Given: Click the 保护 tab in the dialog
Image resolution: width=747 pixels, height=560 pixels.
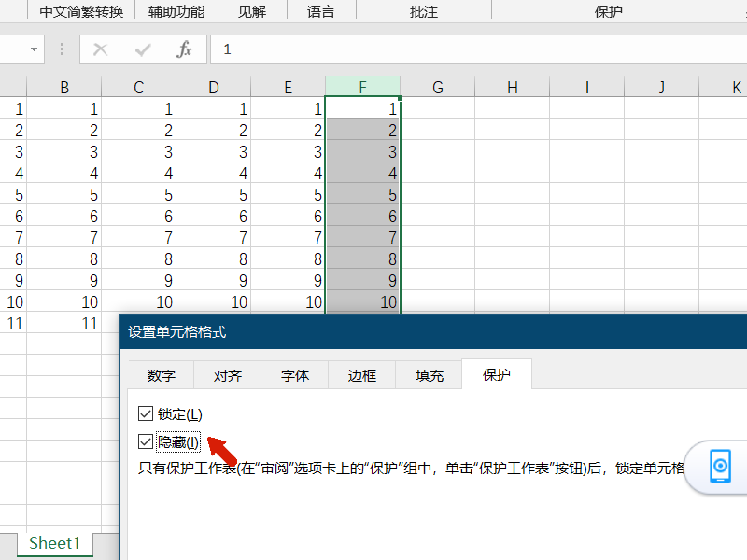Looking at the screenshot, I should (x=496, y=374).
